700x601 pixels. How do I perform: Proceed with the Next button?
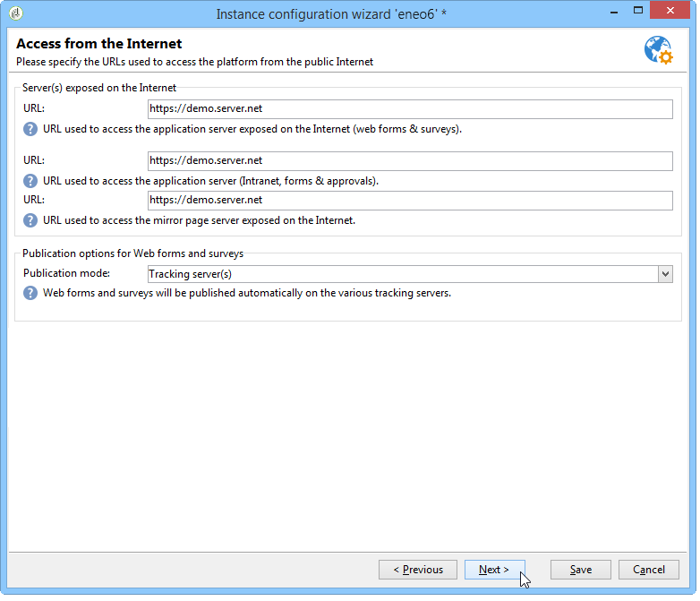[x=495, y=570]
